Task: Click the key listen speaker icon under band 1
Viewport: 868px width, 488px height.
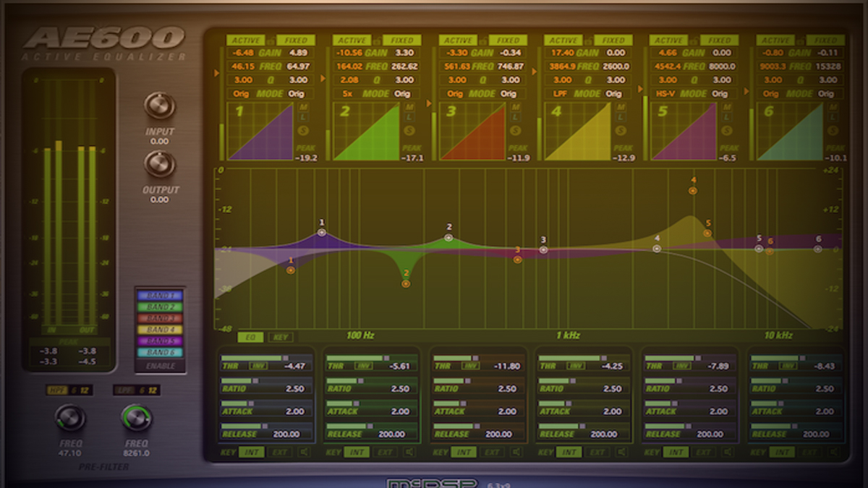Action: click(305, 451)
